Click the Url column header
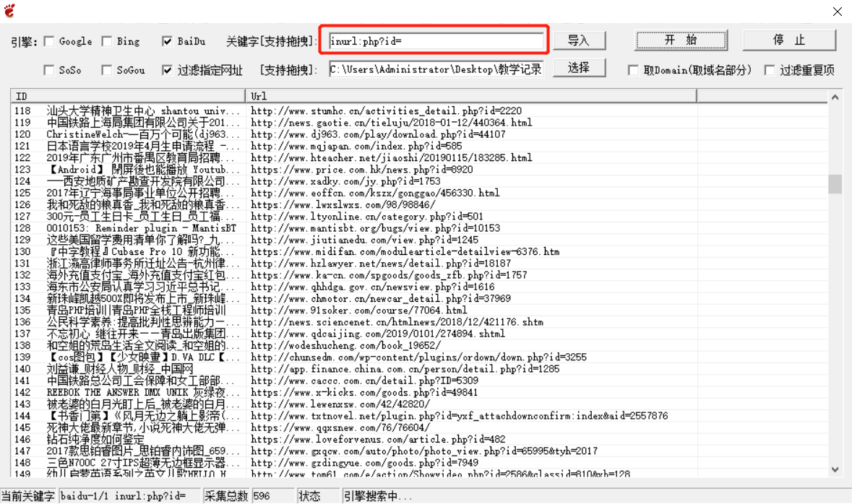Viewport: 852px width, 504px height. click(x=470, y=96)
